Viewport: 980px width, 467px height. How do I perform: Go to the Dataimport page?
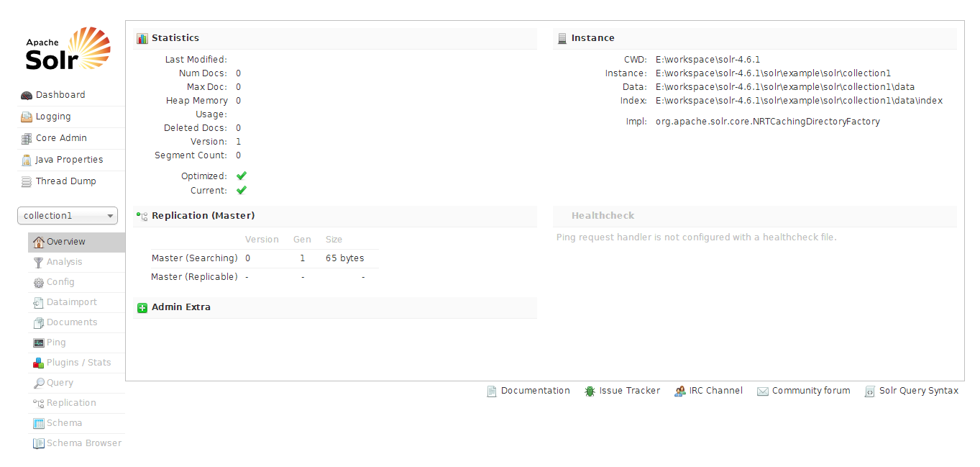(x=76, y=302)
